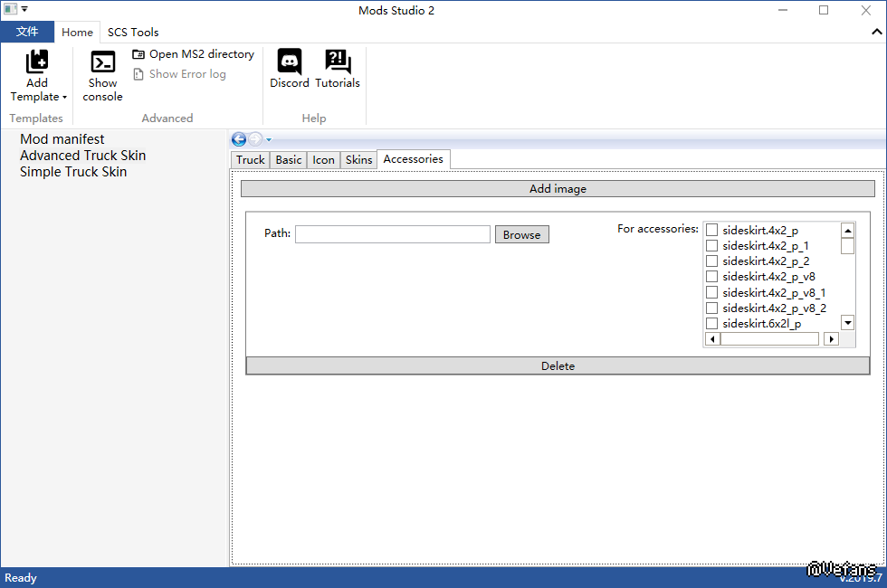Enable the sideskirt.4x2_p_v8 checkbox
Image resolution: width=887 pixels, height=588 pixels.
[711, 277]
